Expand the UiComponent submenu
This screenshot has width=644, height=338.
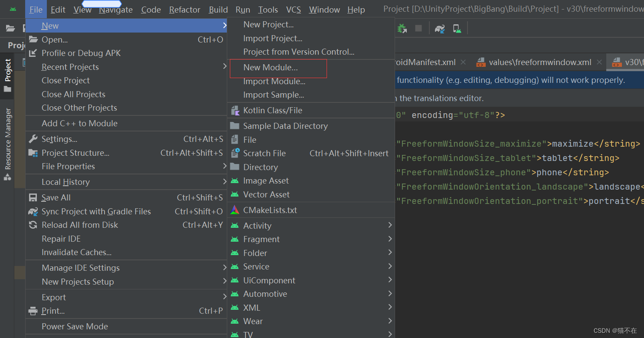point(311,280)
